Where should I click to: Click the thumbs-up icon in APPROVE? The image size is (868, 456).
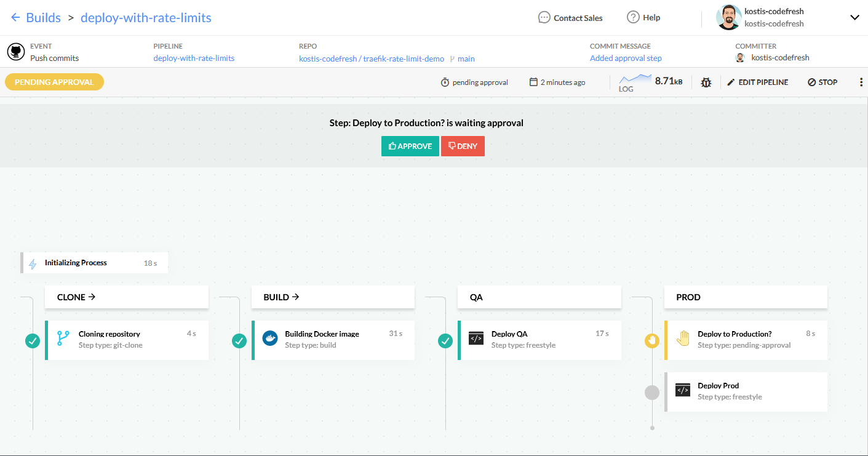(392, 146)
